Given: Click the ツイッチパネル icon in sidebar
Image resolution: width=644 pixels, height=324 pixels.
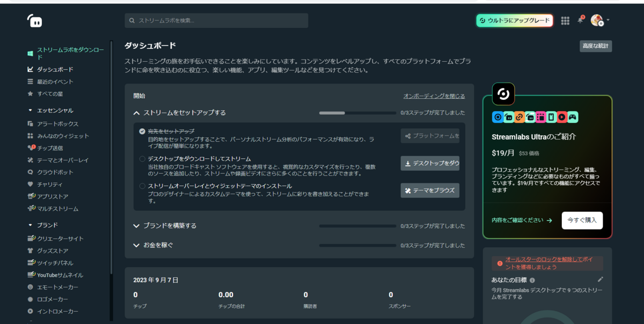Looking at the screenshot, I should click(x=32, y=262).
